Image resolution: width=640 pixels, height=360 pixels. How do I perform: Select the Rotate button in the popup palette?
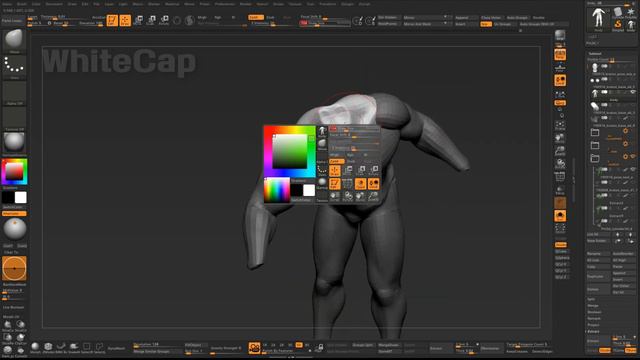373,171
